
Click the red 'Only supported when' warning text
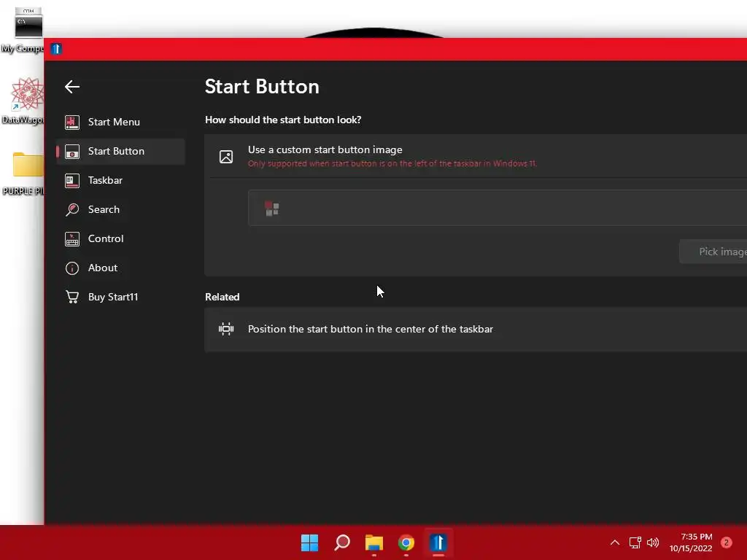click(x=392, y=163)
